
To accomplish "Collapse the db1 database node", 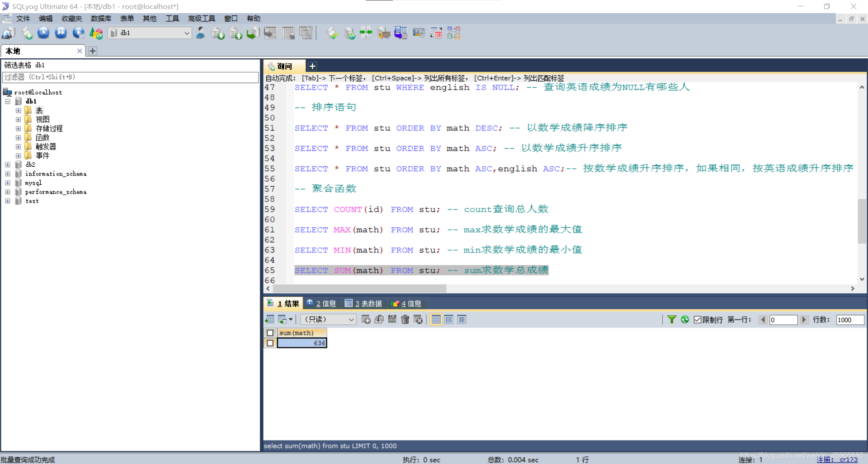I will pos(8,101).
